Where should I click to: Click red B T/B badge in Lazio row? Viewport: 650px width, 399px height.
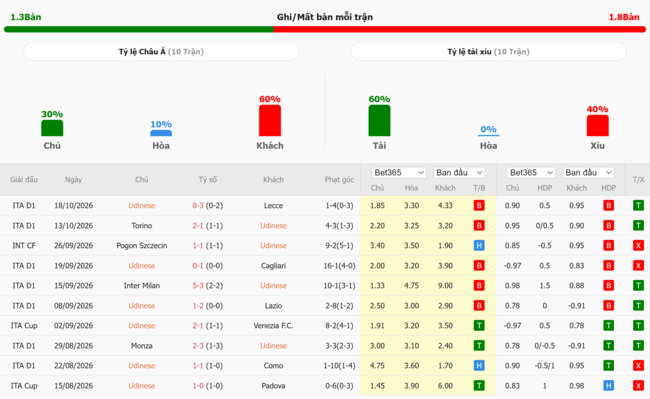tap(479, 306)
